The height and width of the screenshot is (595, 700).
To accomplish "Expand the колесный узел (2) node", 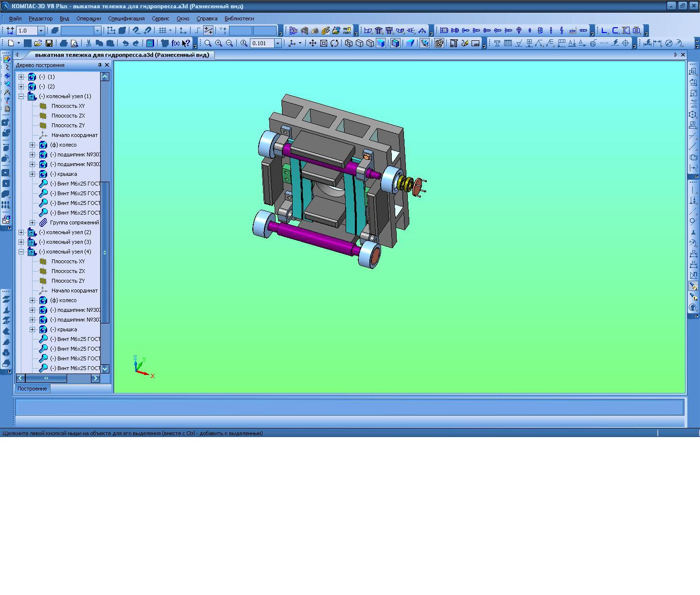I will point(21,232).
